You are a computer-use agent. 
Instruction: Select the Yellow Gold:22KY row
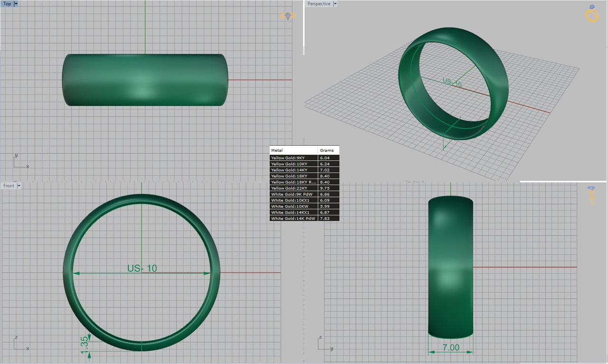pyautogui.click(x=304, y=188)
